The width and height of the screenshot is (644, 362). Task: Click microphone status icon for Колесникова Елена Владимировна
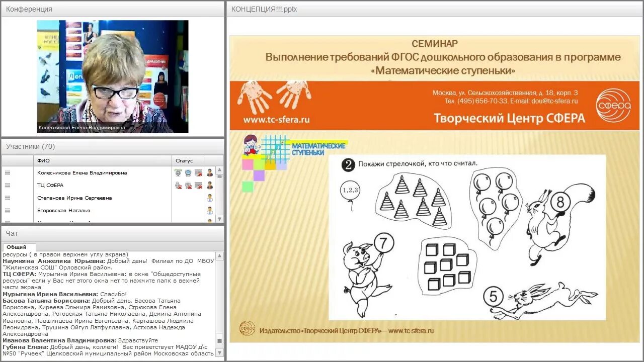(x=178, y=172)
